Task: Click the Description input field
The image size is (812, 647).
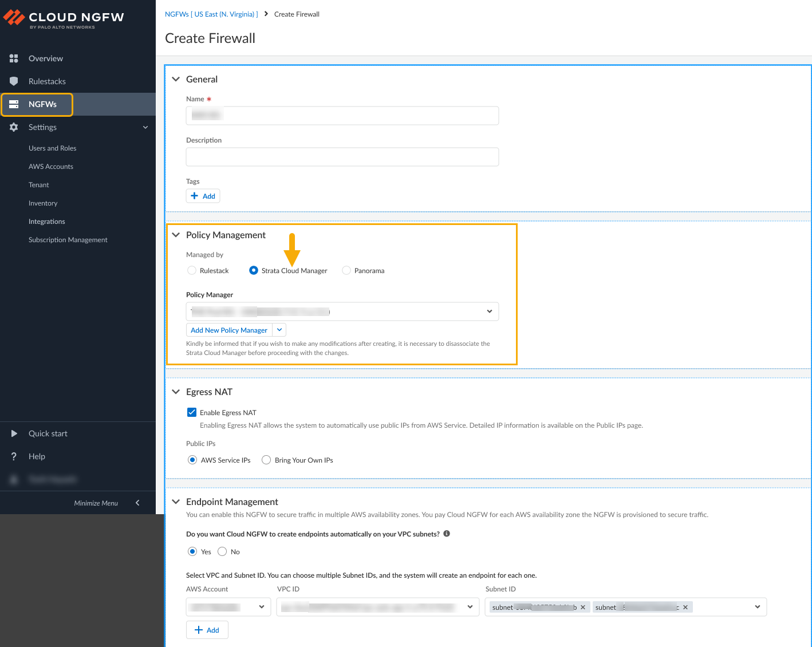Action: [x=342, y=157]
